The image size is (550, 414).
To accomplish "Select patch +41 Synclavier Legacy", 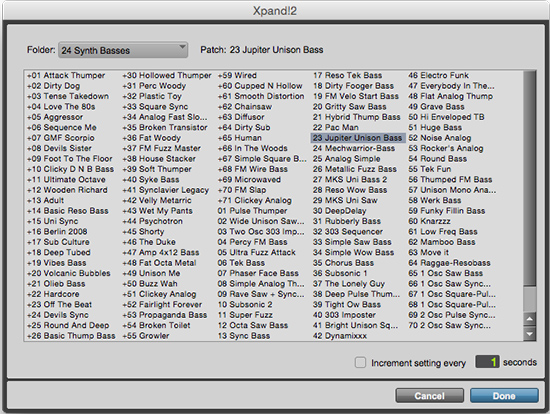I will (x=166, y=190).
